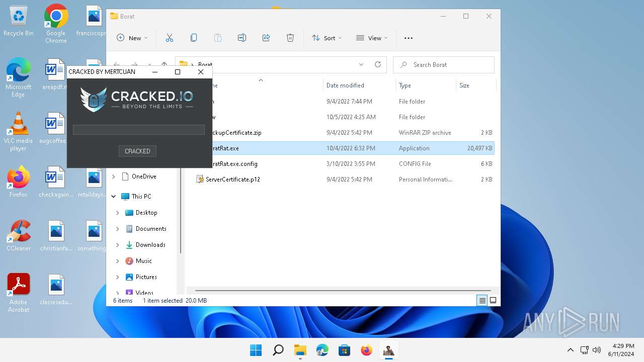
Task: Click the Search Borat box
Action: (x=444, y=64)
